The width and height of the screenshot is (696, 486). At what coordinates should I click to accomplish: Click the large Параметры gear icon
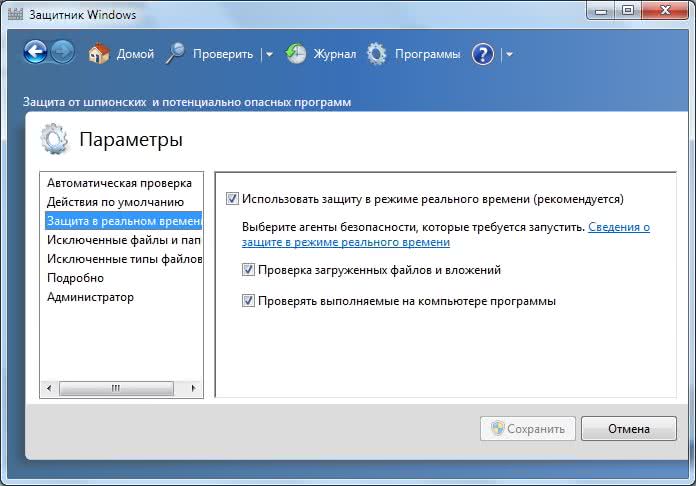point(54,139)
